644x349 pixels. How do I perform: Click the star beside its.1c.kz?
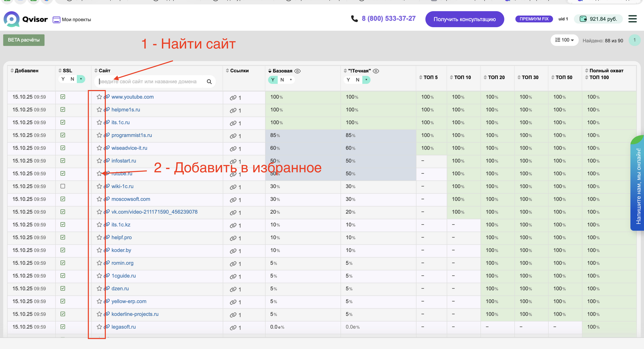tap(99, 225)
